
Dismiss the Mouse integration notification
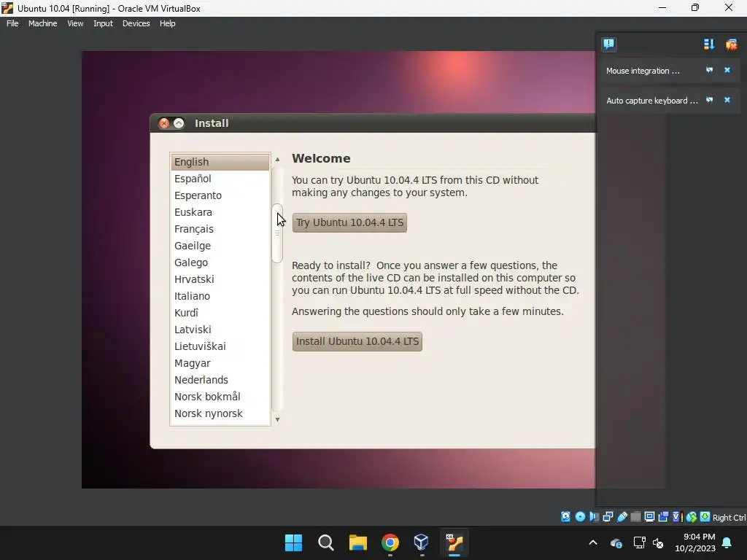[x=727, y=70]
